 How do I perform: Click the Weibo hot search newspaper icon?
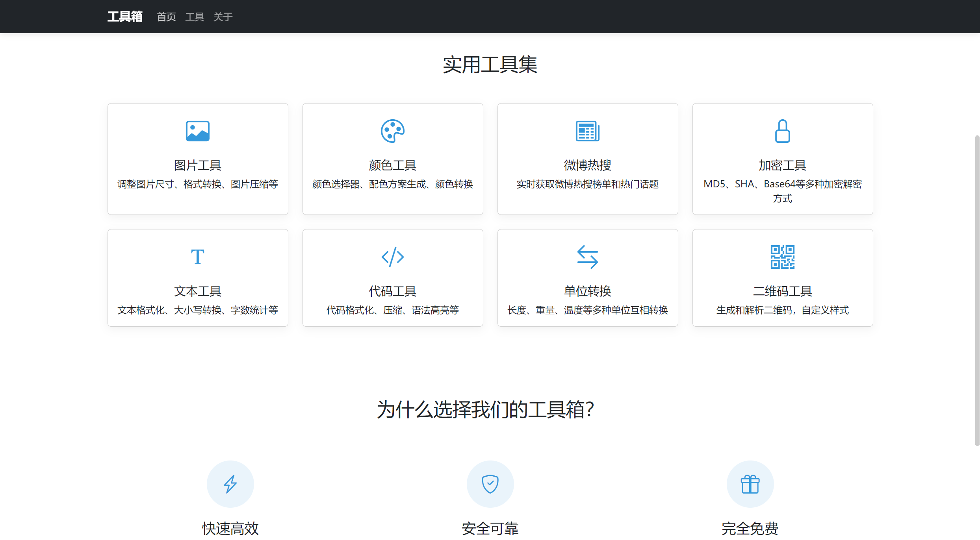[587, 131]
